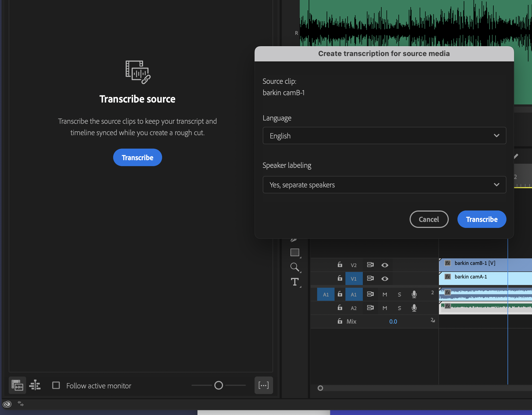
Task: Select the Rectangle tool
Action: coord(295,252)
